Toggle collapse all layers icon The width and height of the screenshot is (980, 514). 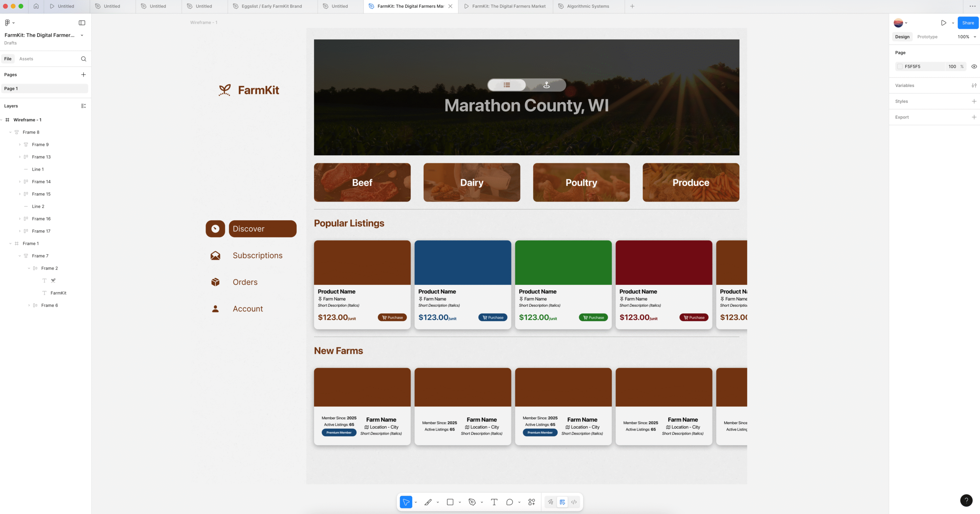(x=83, y=106)
